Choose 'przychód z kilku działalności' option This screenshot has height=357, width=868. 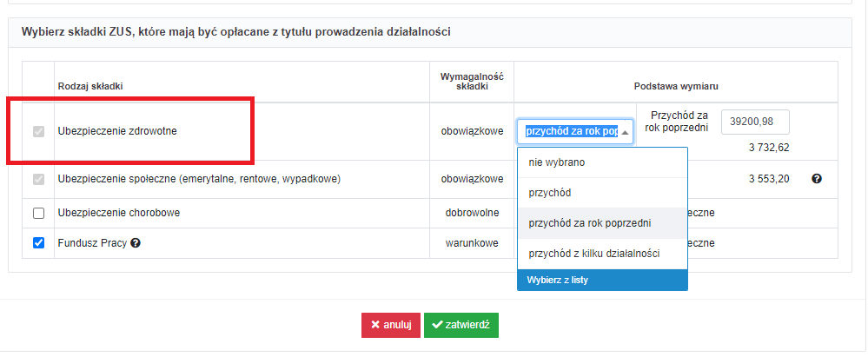pyautogui.click(x=602, y=254)
